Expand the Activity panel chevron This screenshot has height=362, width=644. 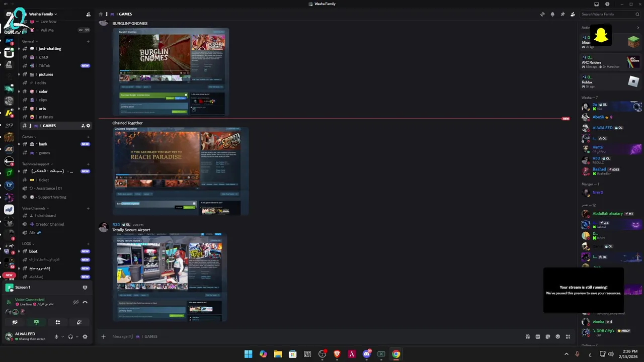click(638, 28)
